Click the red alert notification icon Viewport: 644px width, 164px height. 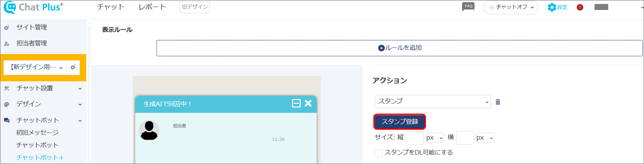click(x=580, y=7)
